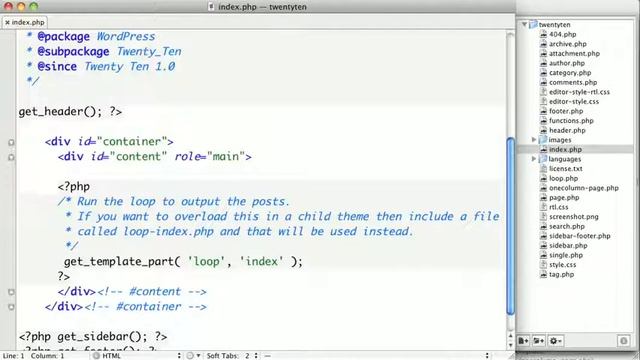The height and width of the screenshot is (360, 640).
Task: Open 404.php in the project drawer
Action: [562, 34]
